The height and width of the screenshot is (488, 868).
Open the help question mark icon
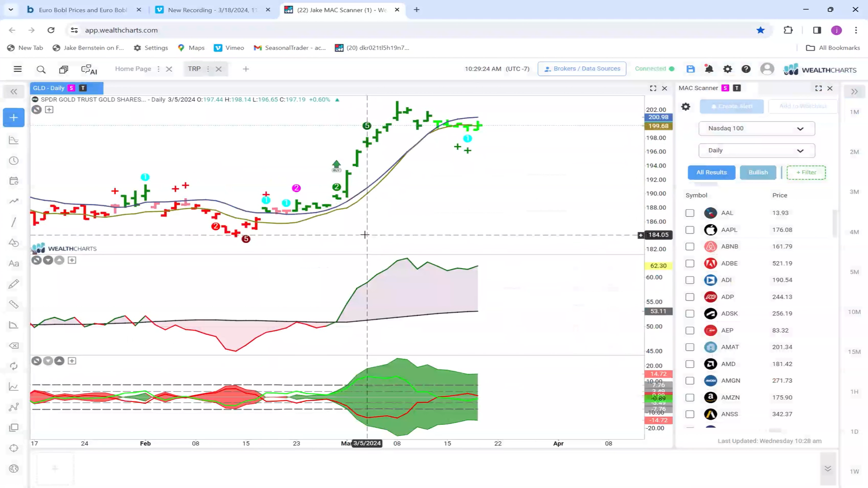pos(746,69)
